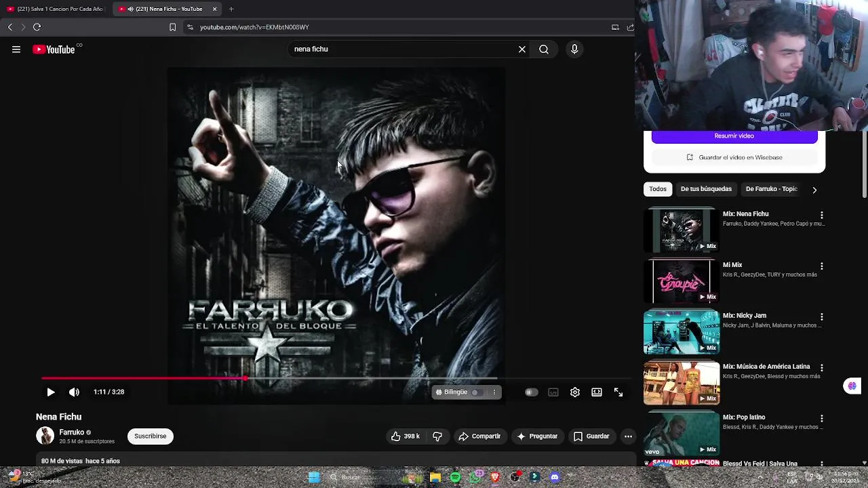
Task: Toggle the Bilingüe switch
Action: (x=476, y=392)
